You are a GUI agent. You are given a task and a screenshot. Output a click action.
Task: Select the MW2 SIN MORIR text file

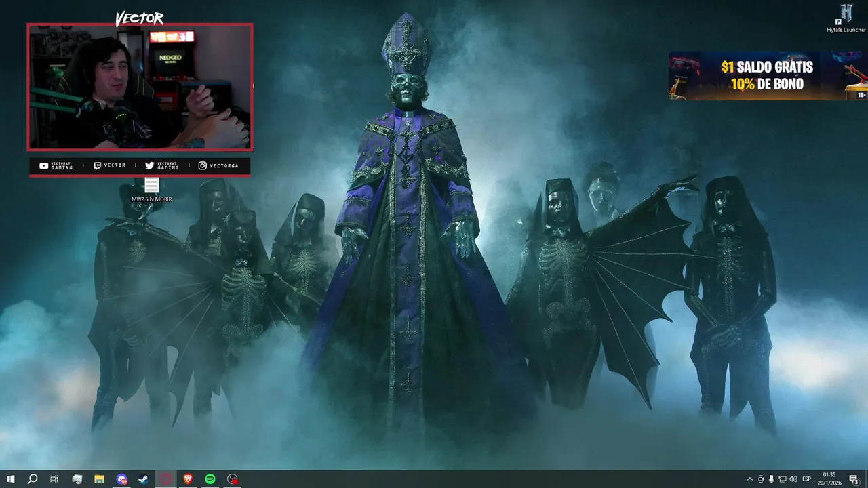click(x=151, y=190)
